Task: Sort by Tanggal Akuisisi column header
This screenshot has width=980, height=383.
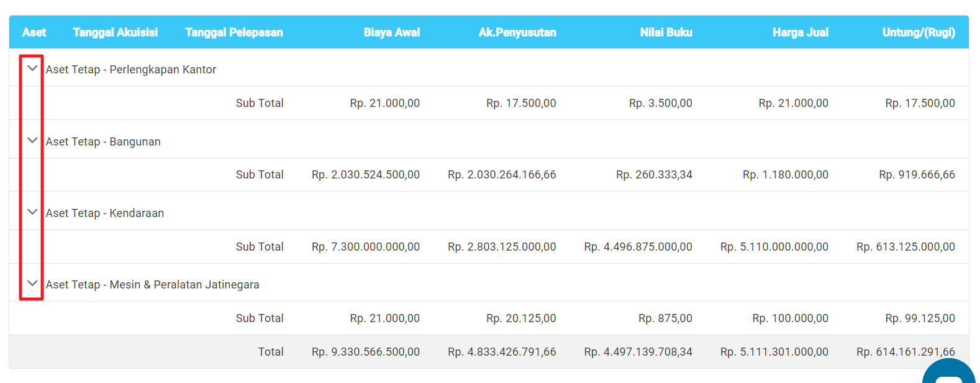Action: point(116,32)
